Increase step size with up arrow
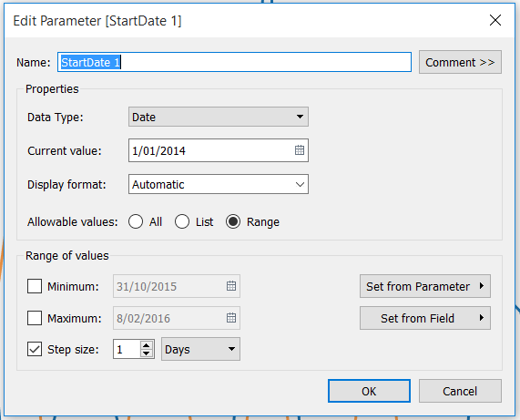 click(147, 345)
